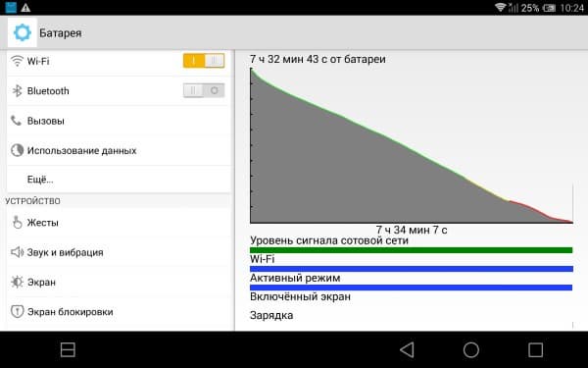Tap the data usage pie icon

[17, 150]
